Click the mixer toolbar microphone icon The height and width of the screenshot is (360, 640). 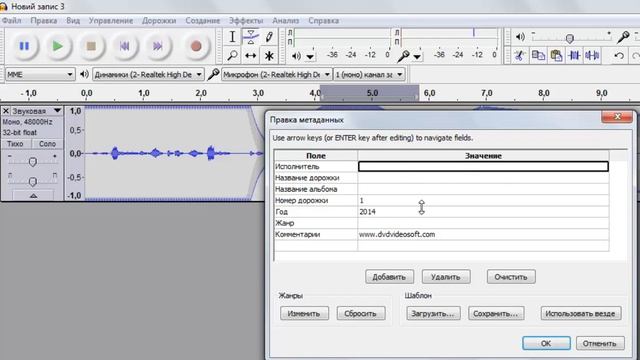(x=623, y=37)
